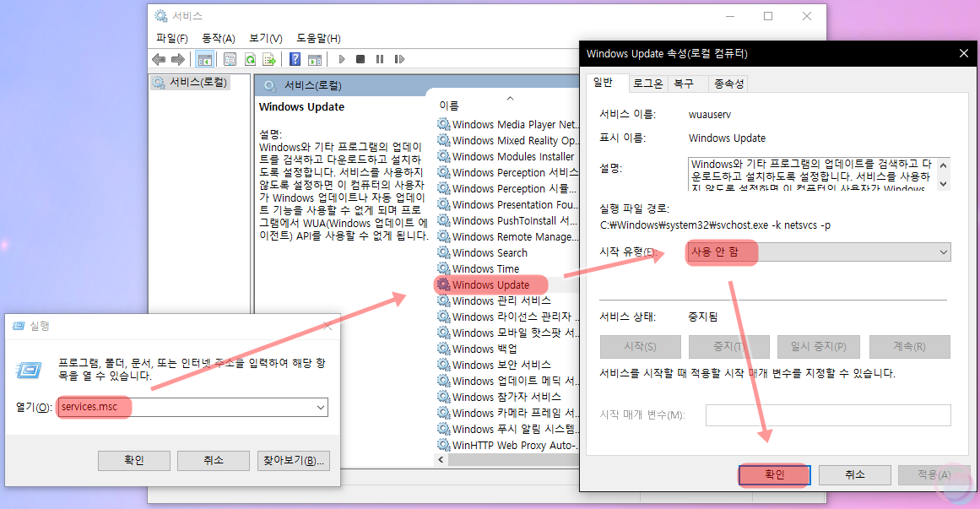Click description box scroll-up arrow
This screenshot has width=980, height=509.
944,165
